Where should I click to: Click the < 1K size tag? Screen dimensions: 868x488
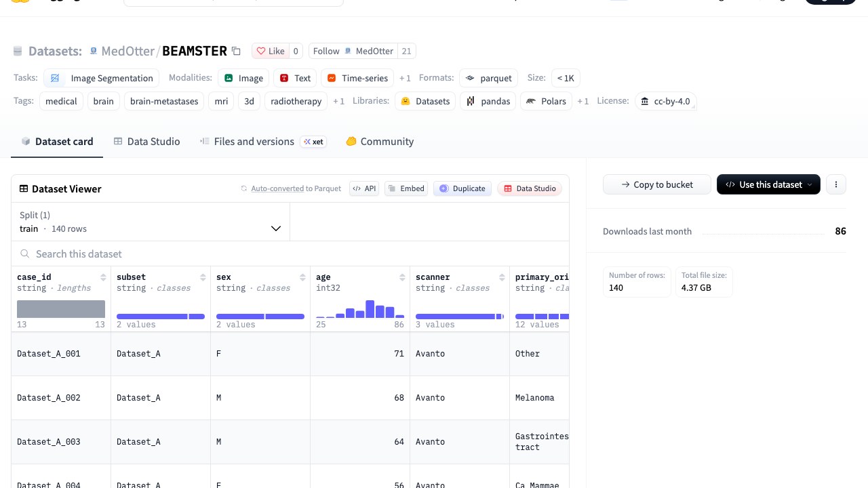click(x=566, y=78)
